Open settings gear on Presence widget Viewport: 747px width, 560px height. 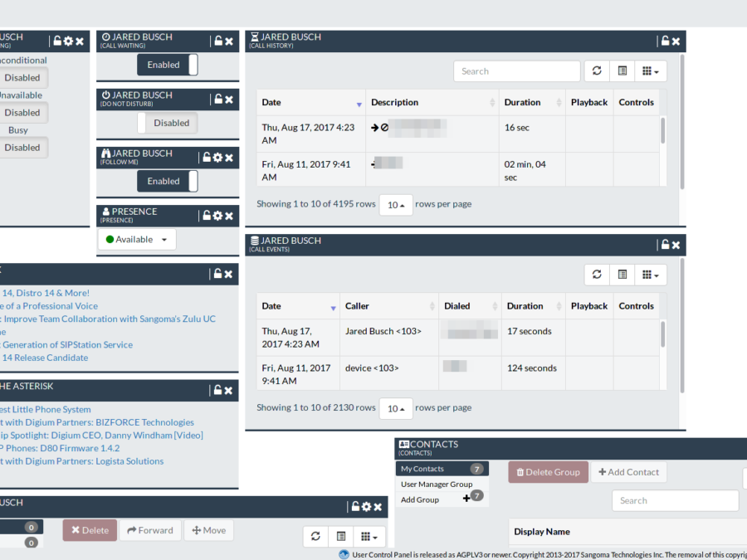tap(217, 215)
